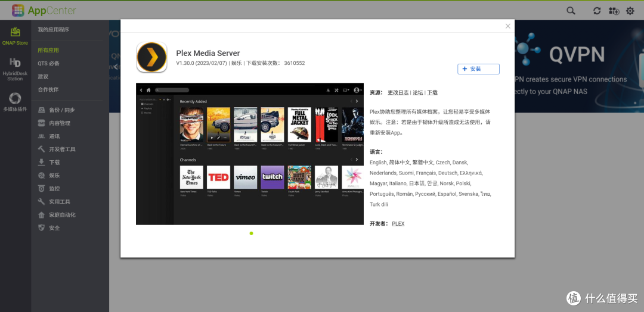Open 我的应用程序 in the menu

click(54, 30)
